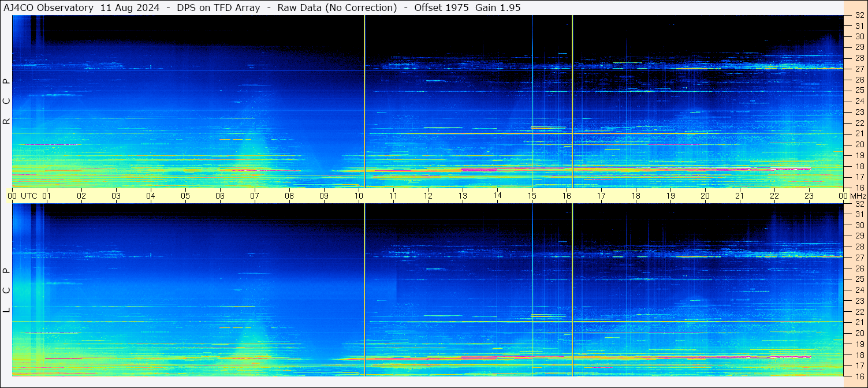Click the 18 MHz label on the LCP frequency scale
Viewport: 868px width, 388px height.
[859, 355]
